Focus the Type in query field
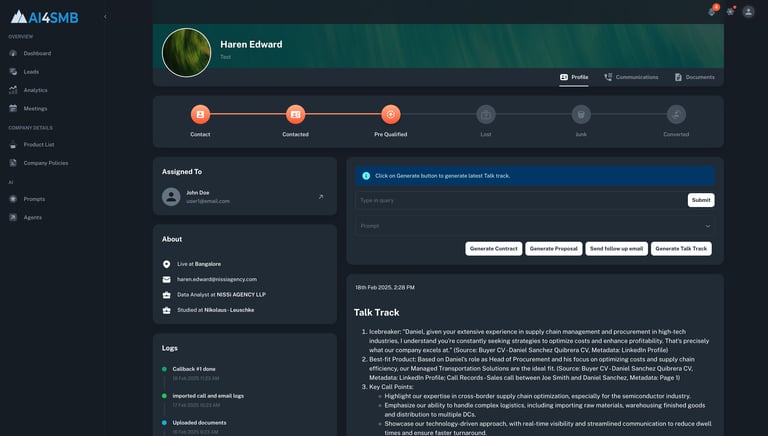Image resolution: width=768 pixels, height=436 pixels. pos(520,200)
